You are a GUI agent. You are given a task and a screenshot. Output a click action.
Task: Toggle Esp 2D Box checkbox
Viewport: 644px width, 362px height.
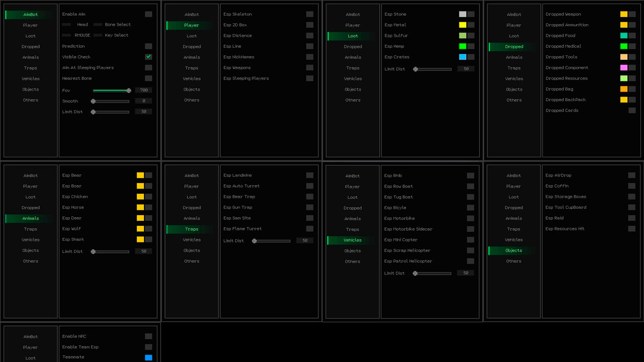(x=309, y=25)
